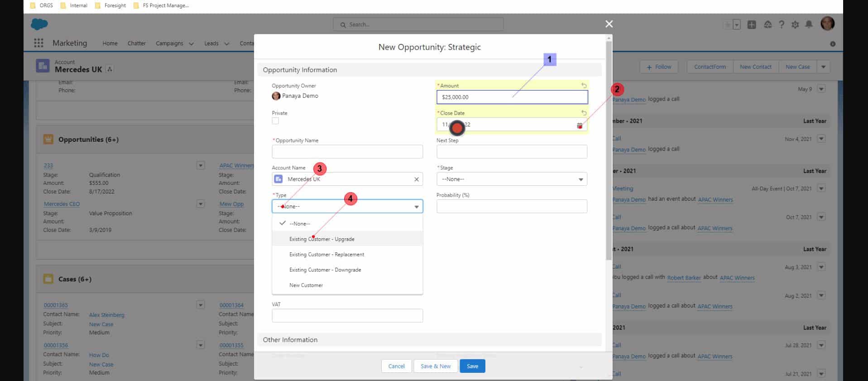Open the Setup gear icon

click(x=795, y=25)
